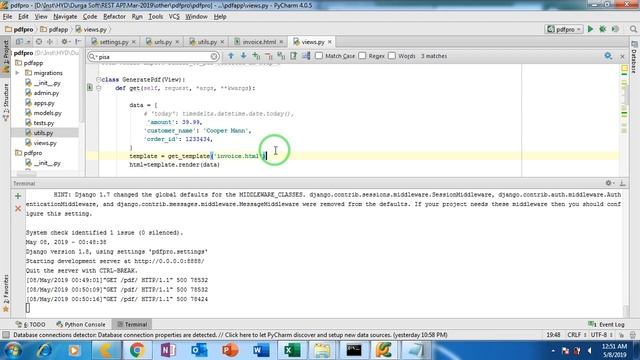Hide the Project panel
The image size is (640, 360).
[x=78, y=42]
